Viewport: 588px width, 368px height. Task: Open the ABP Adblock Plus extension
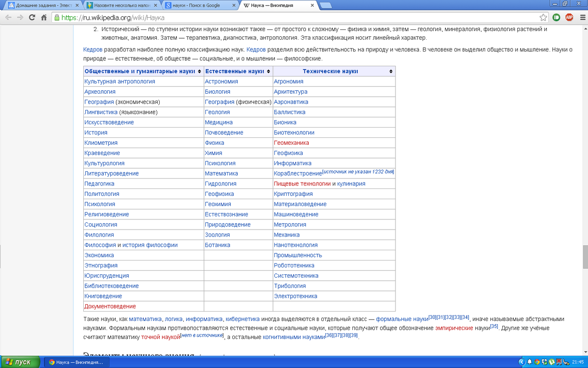569,17
